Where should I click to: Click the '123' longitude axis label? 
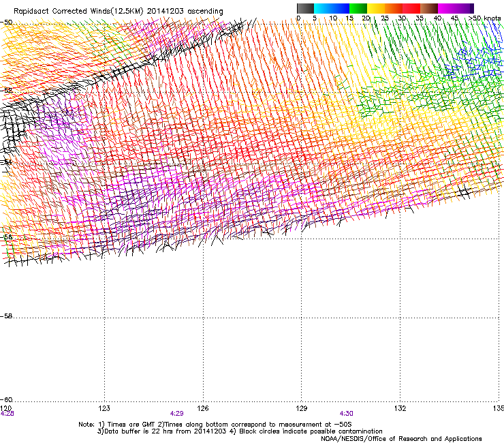tap(104, 408)
